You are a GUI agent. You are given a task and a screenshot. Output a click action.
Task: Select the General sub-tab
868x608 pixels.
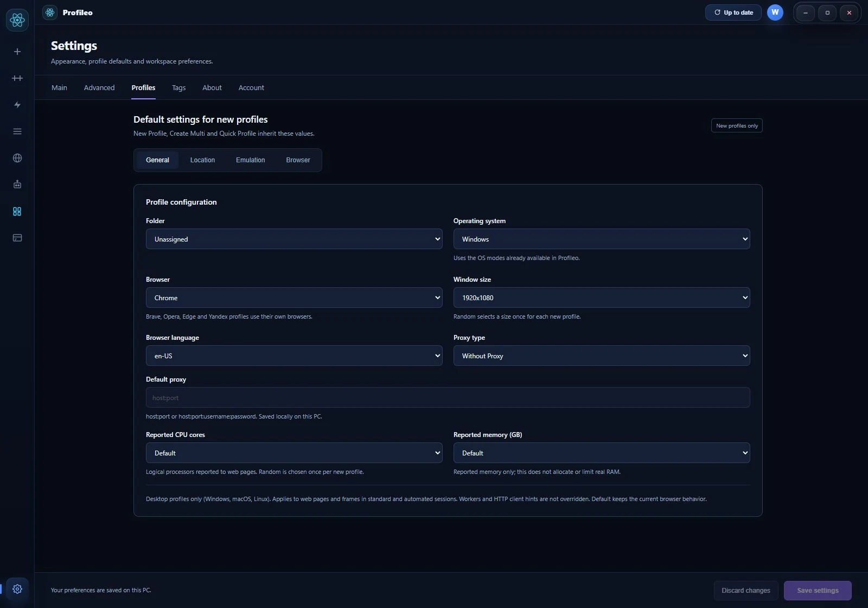157,160
